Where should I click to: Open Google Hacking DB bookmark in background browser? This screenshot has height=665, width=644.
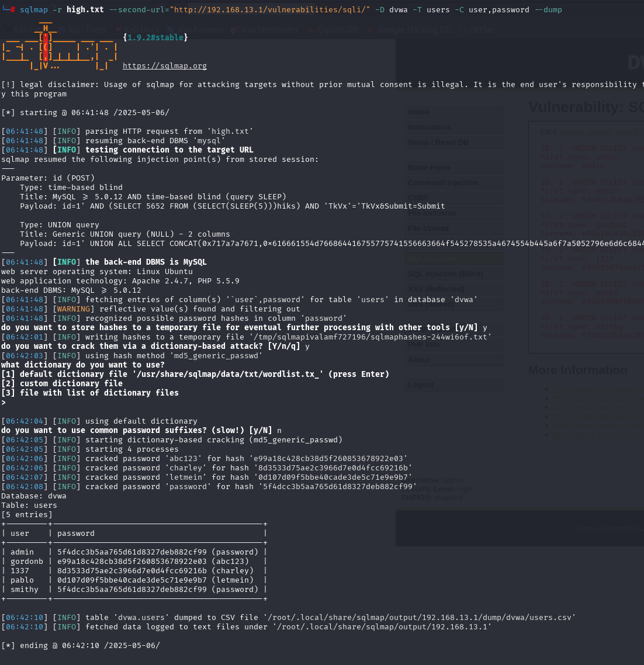click(x=409, y=30)
